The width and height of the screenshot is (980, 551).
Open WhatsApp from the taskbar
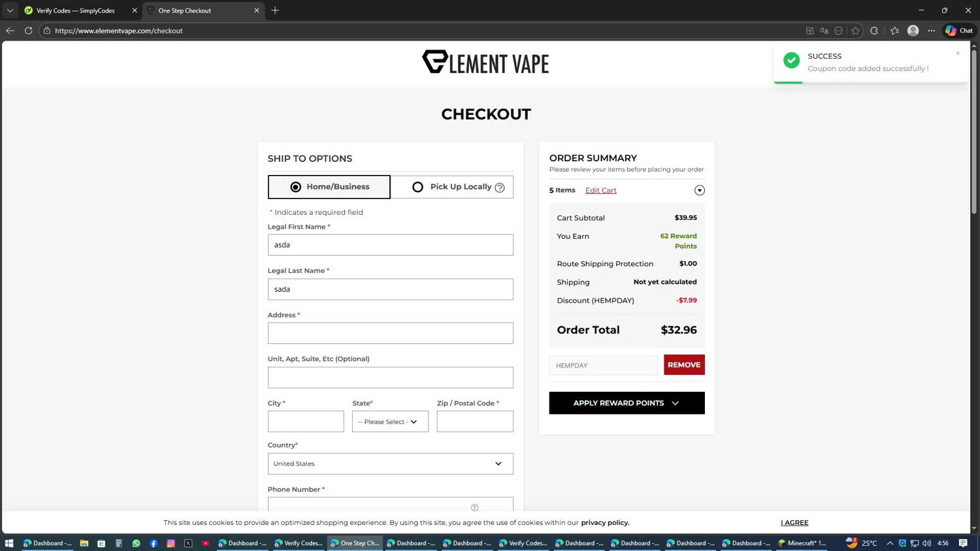[x=136, y=543]
